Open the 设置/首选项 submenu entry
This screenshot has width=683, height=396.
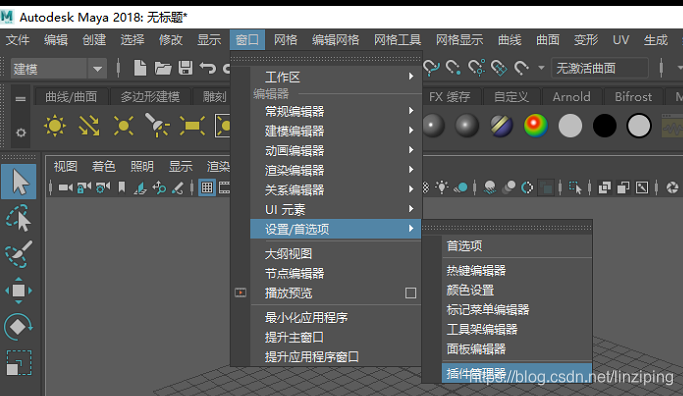pyautogui.click(x=335, y=229)
